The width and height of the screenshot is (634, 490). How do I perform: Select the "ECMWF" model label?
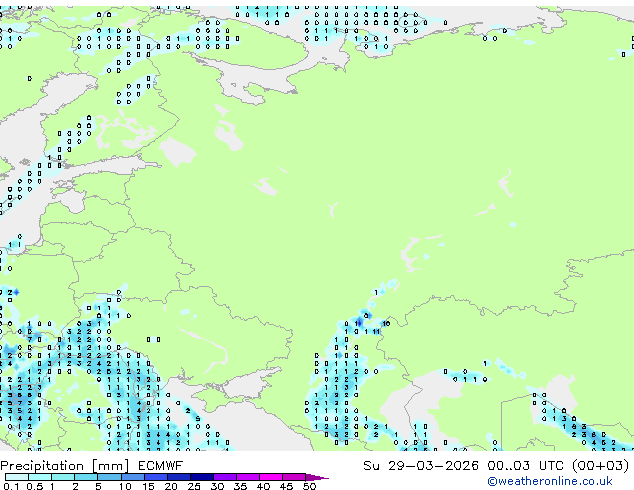click(161, 466)
